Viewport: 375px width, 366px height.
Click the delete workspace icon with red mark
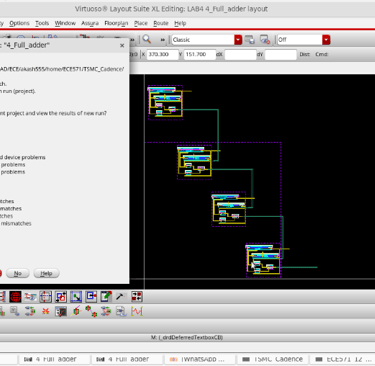tap(265, 40)
